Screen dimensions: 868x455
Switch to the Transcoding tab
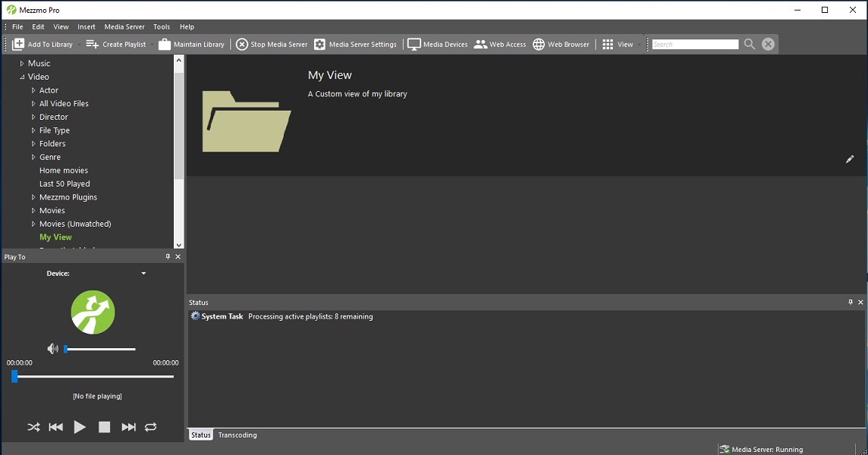tap(237, 435)
